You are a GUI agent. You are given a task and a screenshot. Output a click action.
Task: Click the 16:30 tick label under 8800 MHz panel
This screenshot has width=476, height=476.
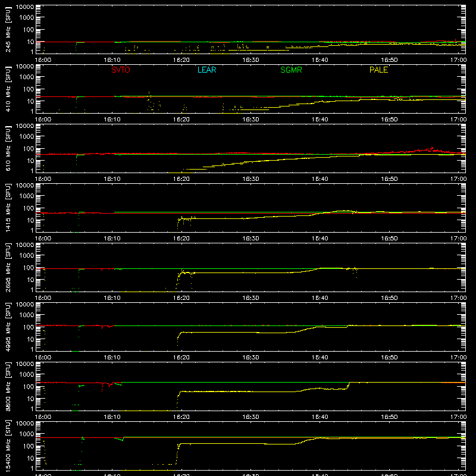250,417
